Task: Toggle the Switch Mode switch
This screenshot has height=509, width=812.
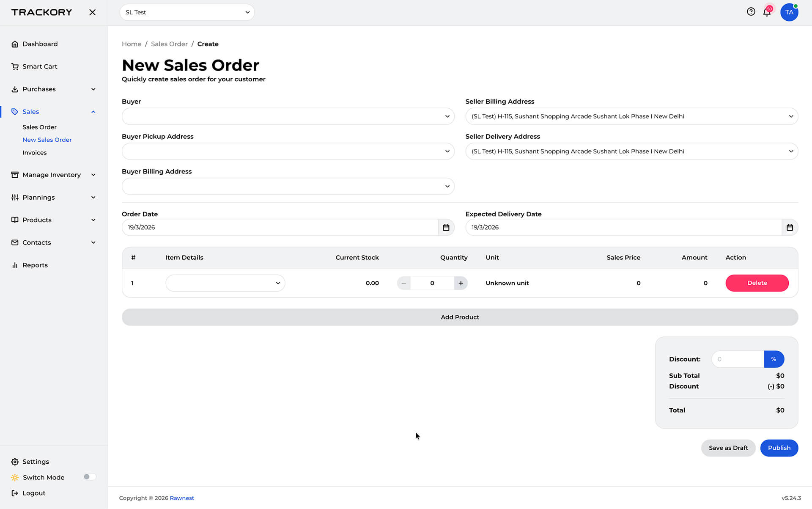Action: 89,477
